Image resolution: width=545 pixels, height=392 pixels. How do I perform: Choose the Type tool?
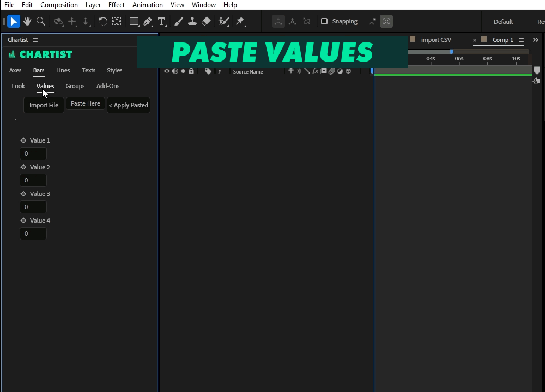pos(161,21)
